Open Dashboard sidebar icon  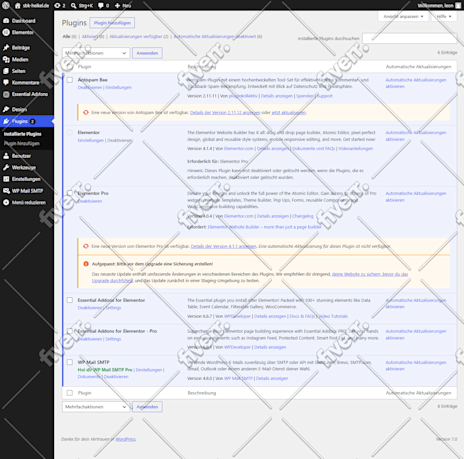coord(6,21)
